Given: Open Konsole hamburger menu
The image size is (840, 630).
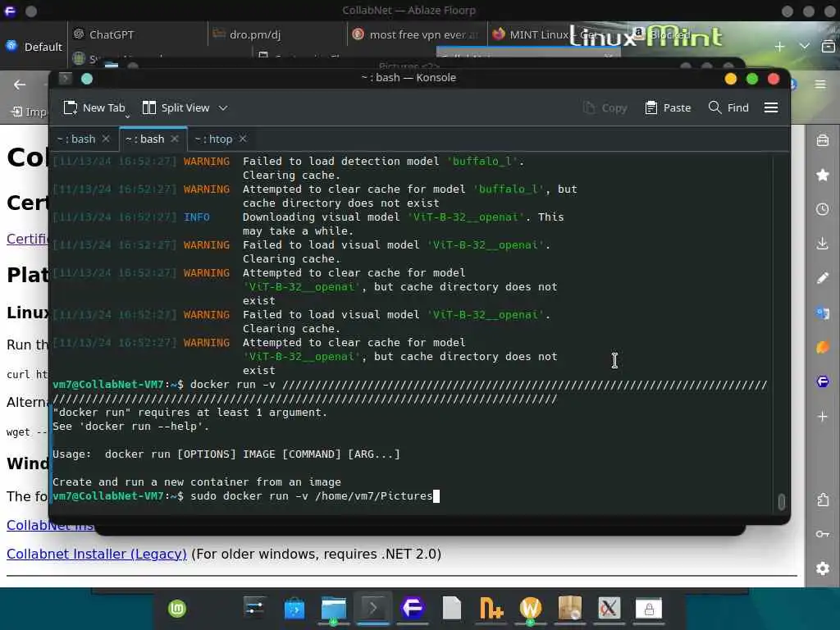Looking at the screenshot, I should coord(771,107).
